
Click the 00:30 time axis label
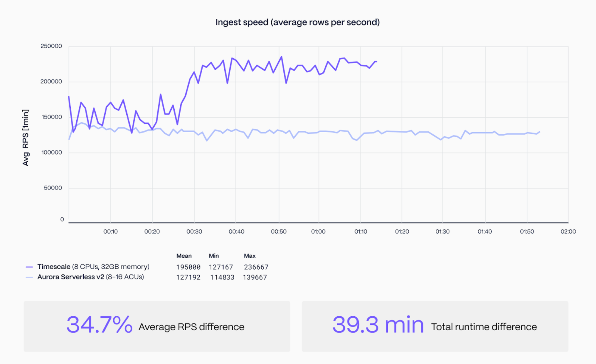pyautogui.click(x=194, y=231)
